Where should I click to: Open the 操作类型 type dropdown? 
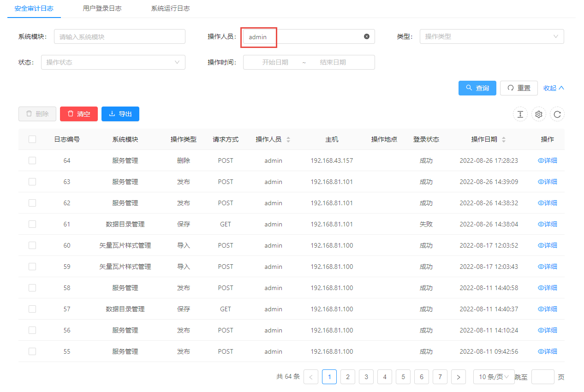(x=491, y=36)
